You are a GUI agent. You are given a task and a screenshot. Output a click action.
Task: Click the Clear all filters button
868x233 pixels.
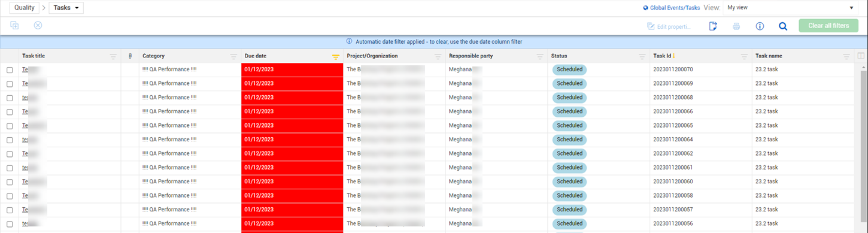tap(828, 26)
